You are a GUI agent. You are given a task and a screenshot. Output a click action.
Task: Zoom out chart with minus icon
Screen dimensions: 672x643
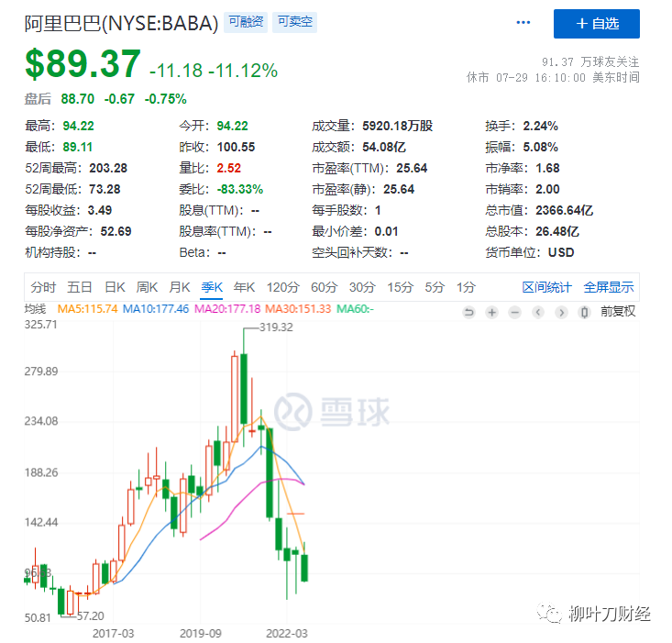(x=514, y=312)
